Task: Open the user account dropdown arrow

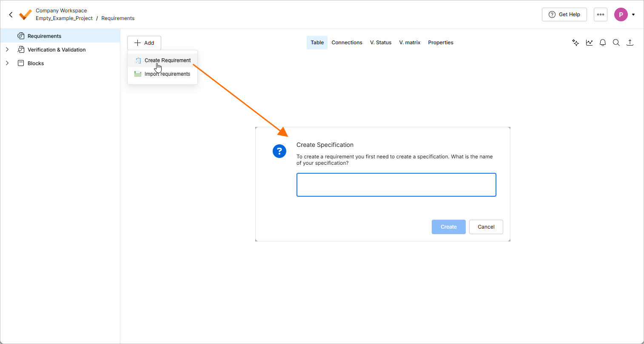Action: pyautogui.click(x=633, y=14)
